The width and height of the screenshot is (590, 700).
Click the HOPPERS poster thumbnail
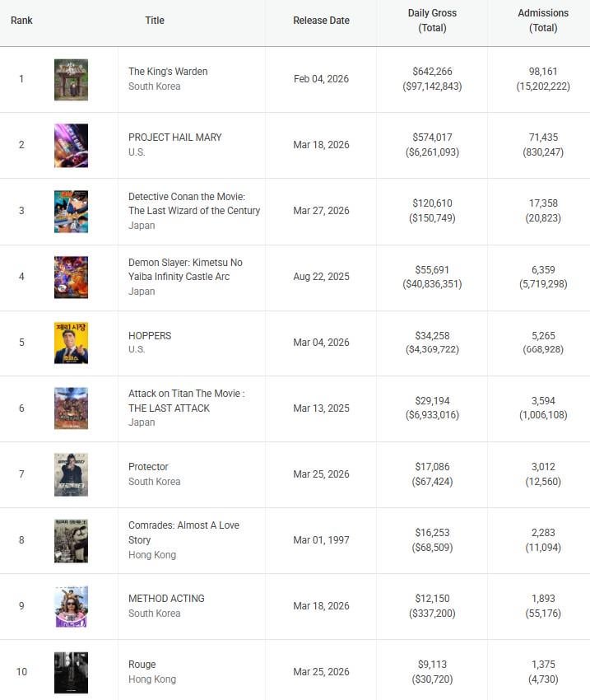click(x=71, y=343)
